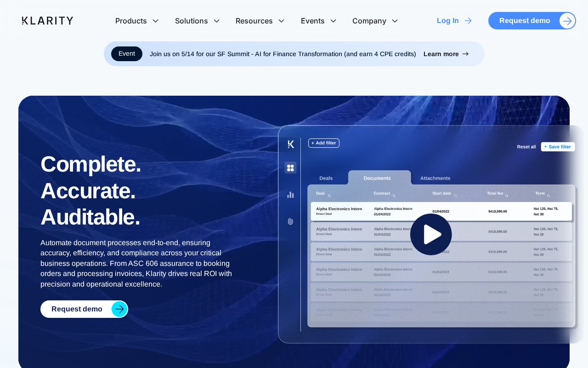Expand the Products chevron arrow
Viewport: 588px width, 368px height.
[x=155, y=21]
